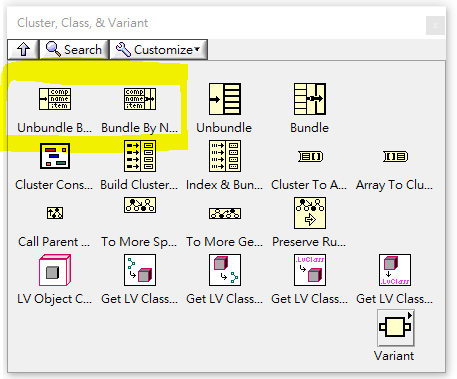The width and height of the screenshot is (457, 379).
Task: Go up to the parent palette
Action: 23,50
